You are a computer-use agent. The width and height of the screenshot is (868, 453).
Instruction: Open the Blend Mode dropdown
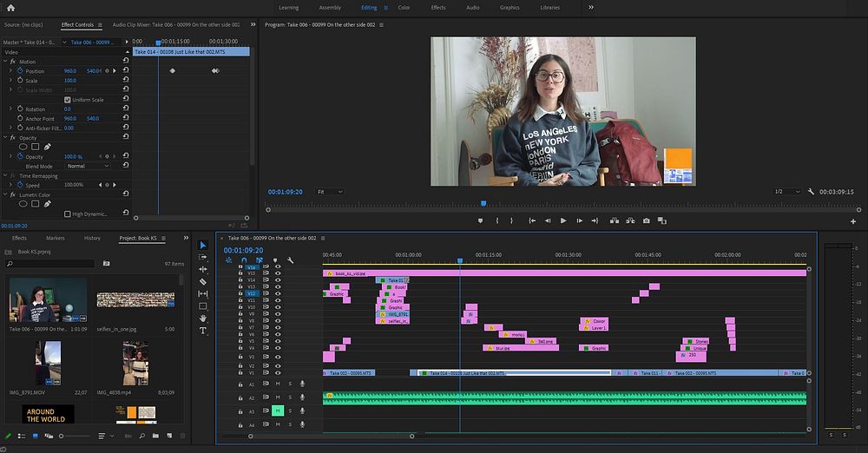(89, 166)
